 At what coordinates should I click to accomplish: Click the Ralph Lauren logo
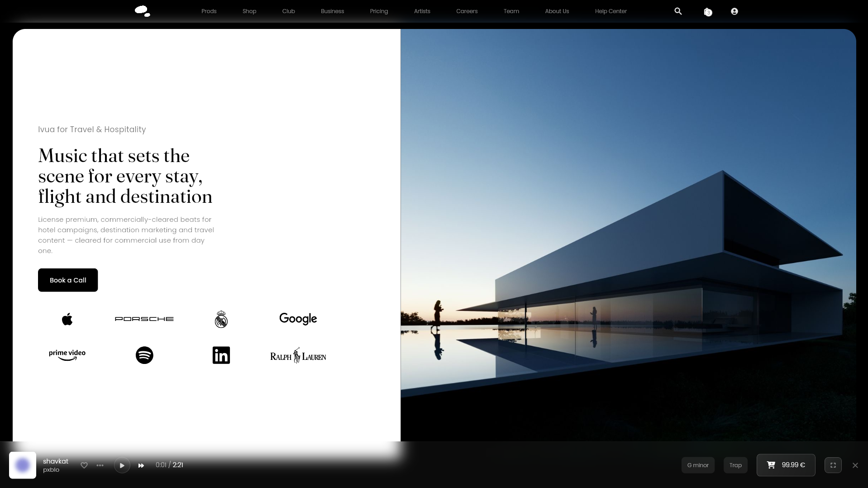[x=298, y=356]
